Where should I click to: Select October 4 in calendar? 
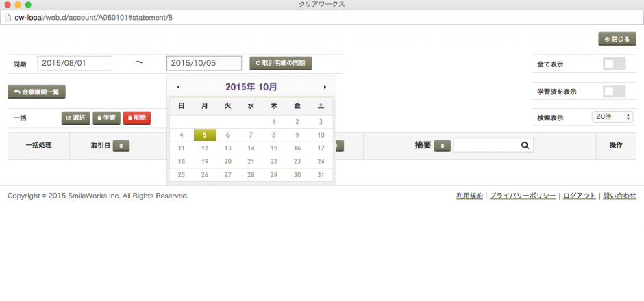coord(181,135)
